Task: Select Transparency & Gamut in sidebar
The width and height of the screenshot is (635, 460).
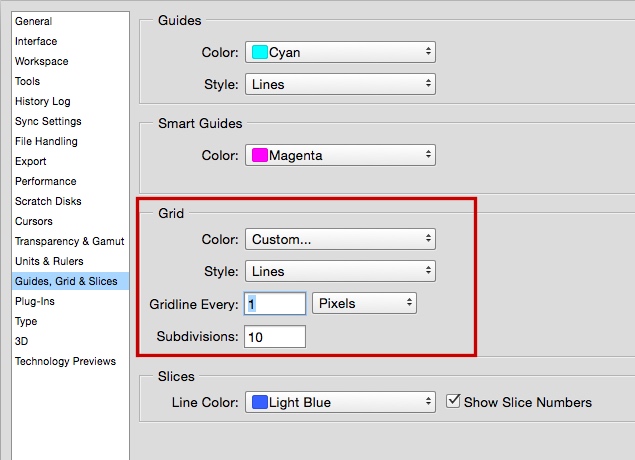Action: [x=69, y=241]
